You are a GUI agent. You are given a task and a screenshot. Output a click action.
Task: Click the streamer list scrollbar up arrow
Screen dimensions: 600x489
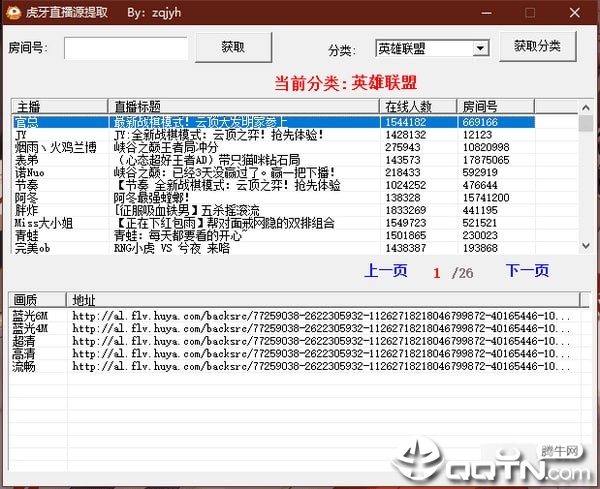tap(585, 108)
